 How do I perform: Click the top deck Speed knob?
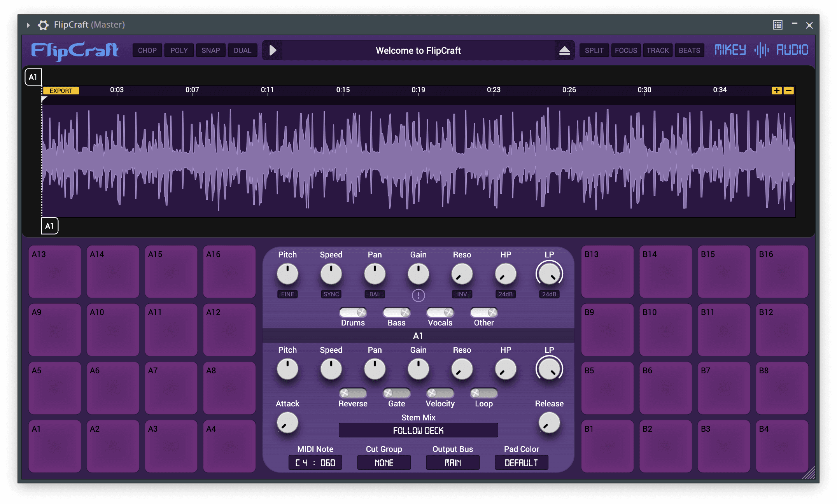click(331, 274)
